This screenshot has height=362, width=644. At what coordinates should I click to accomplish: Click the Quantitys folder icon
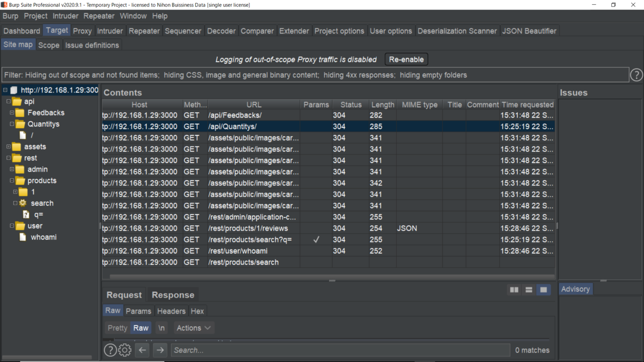tap(20, 124)
